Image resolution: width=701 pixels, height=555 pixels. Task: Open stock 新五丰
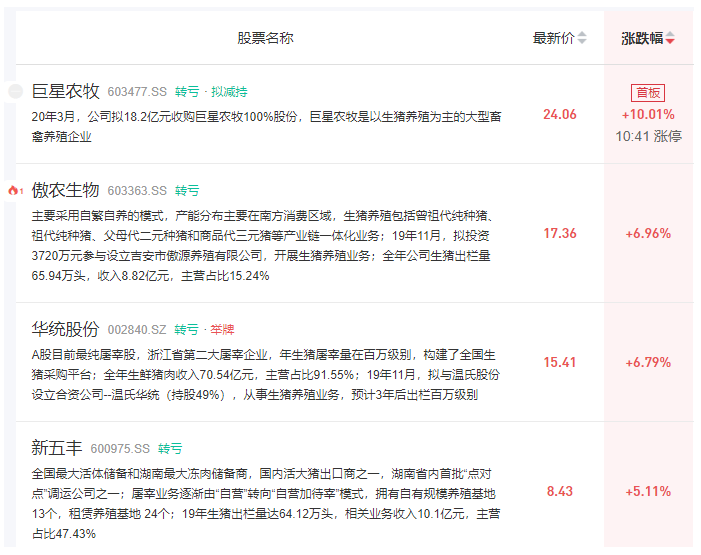[57, 448]
